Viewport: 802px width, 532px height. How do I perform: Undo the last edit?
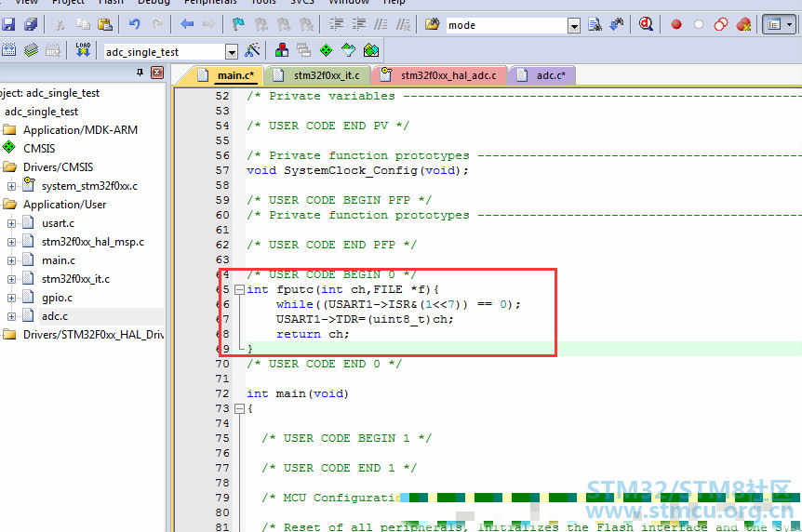click(x=135, y=24)
